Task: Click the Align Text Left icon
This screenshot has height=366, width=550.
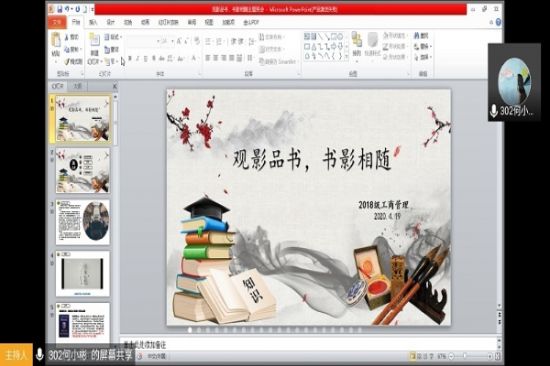Action: pos(208,58)
